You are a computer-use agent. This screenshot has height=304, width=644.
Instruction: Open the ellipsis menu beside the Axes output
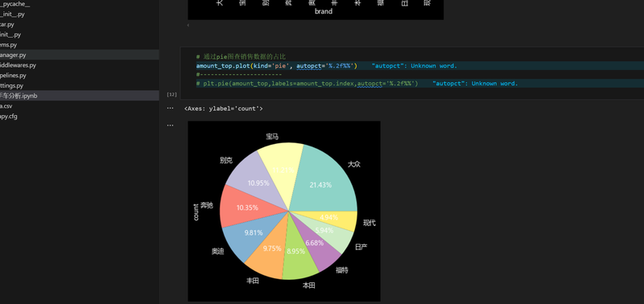[170, 109]
